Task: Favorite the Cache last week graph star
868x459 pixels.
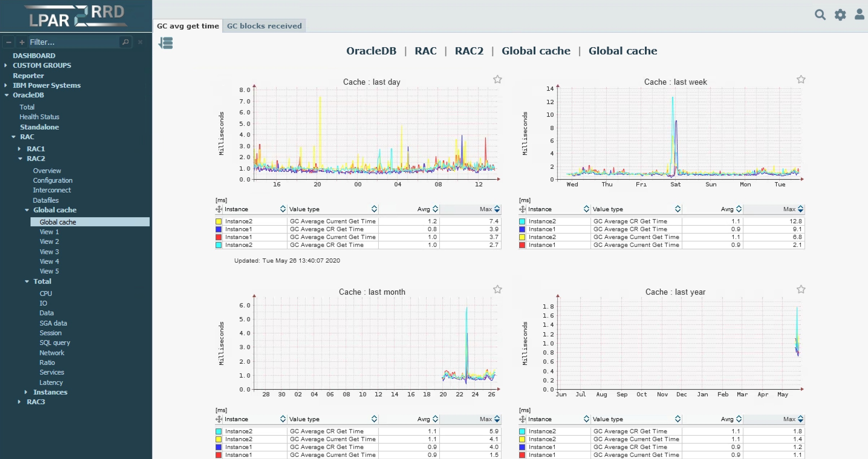Action: [x=801, y=80]
